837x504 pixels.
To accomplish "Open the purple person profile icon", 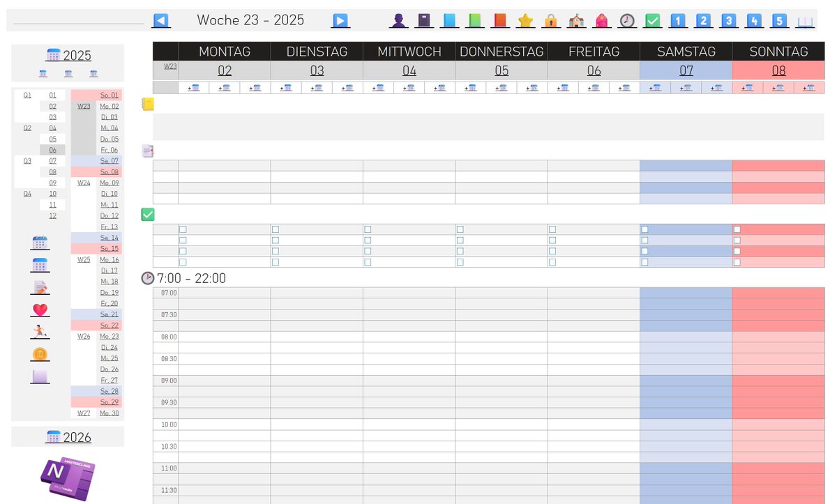I will click(398, 20).
